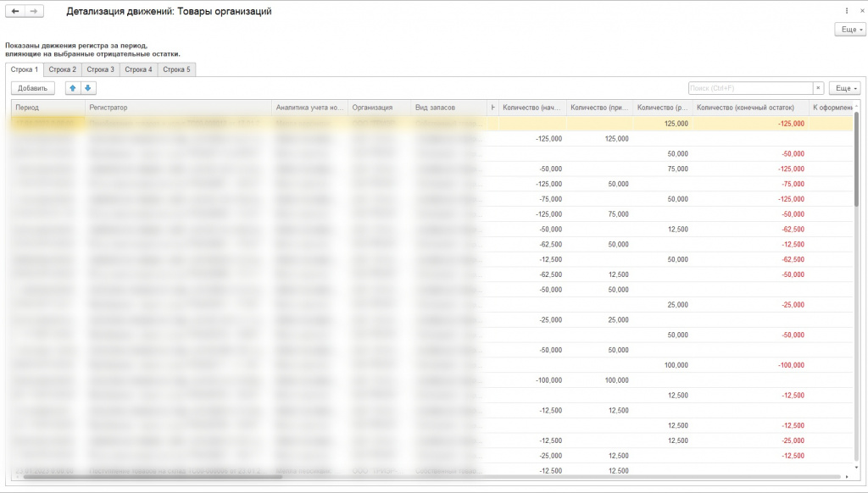This screenshot has height=493, width=868.
Task: Switch to the Строка 4 tab
Action: click(138, 69)
